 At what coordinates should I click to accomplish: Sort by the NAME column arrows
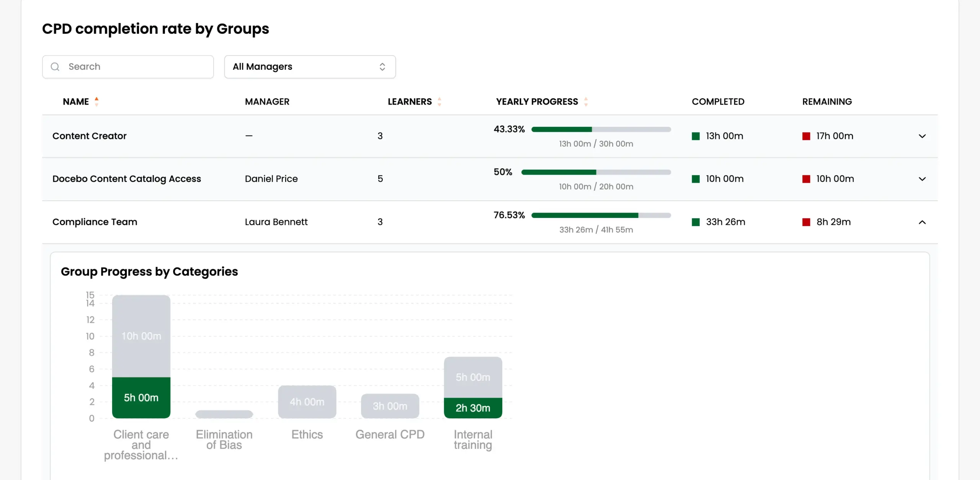click(96, 102)
